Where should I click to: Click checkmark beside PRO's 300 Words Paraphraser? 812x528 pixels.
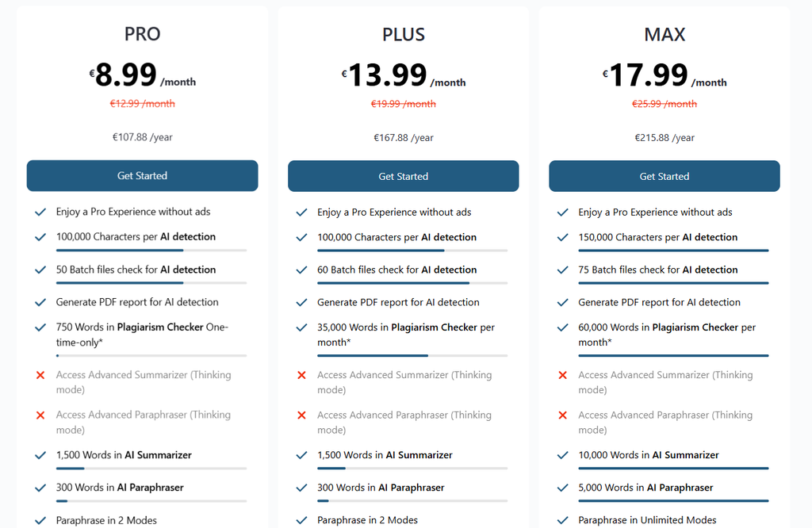[x=40, y=488]
